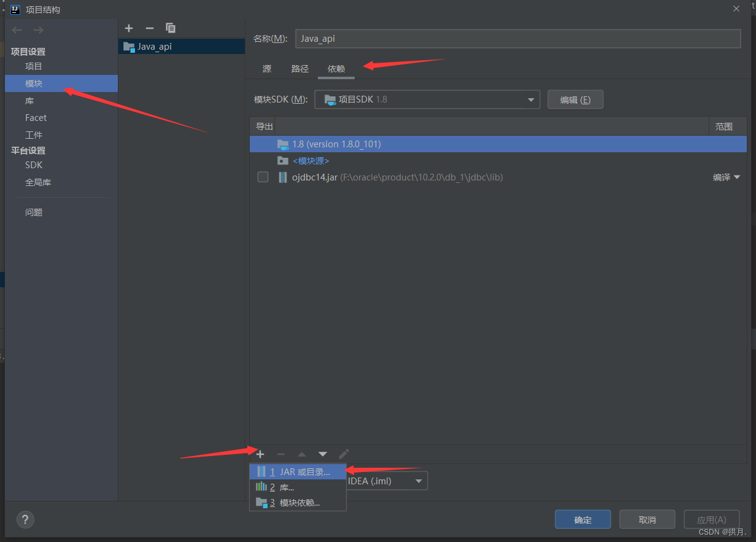Open the 编译 scope dropdown for ojdbc14.jar

(726, 177)
